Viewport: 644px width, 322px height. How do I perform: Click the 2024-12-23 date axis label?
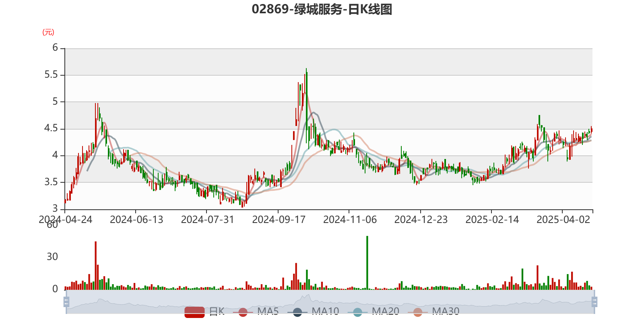pos(421,219)
